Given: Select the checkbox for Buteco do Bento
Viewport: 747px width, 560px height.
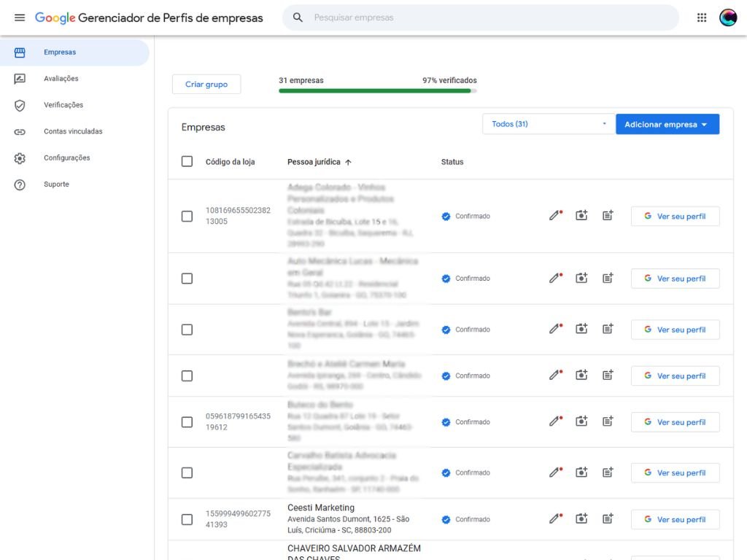Looking at the screenshot, I should coord(187,421).
